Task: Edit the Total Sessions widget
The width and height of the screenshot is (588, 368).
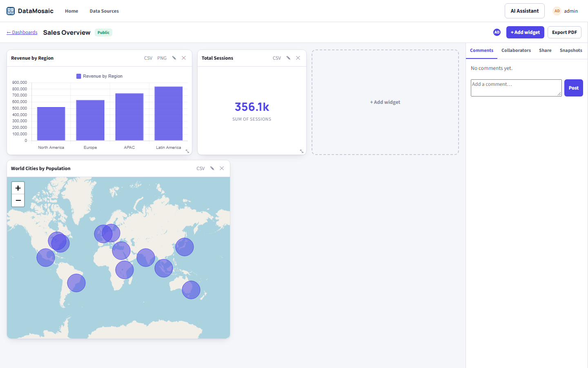Action: point(288,58)
